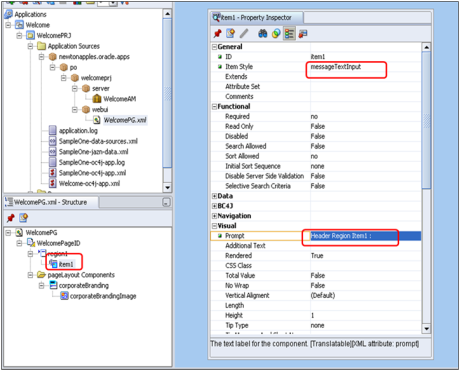This screenshot has width=460, height=371.
Task: Click the WelcomePRJ project icon
Action: [30, 35]
